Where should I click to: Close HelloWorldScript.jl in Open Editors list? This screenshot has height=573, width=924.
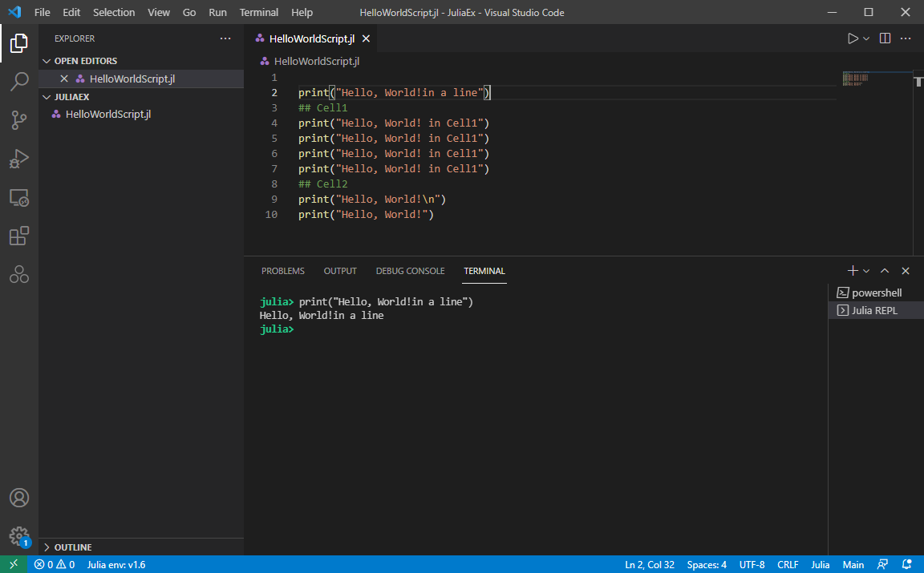point(63,79)
